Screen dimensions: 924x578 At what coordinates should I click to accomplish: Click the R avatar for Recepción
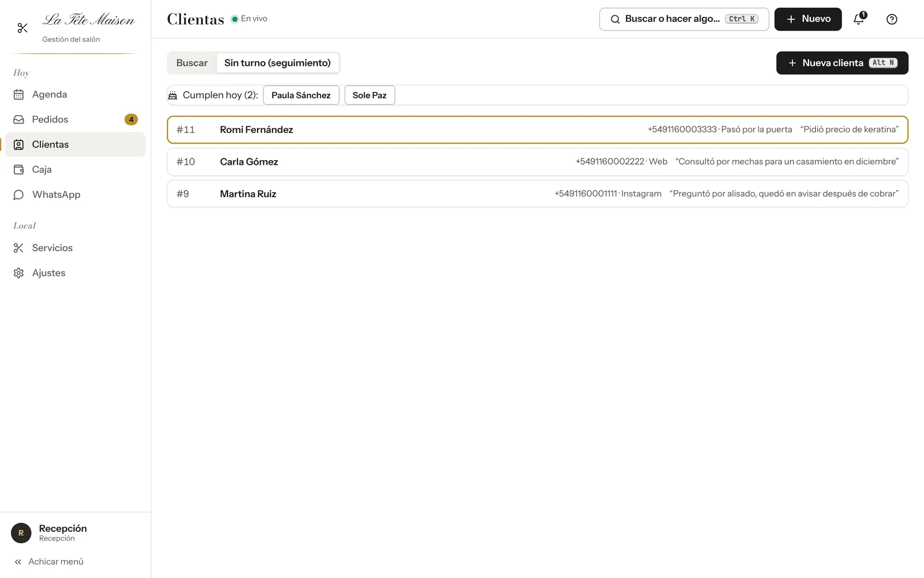pyautogui.click(x=21, y=533)
